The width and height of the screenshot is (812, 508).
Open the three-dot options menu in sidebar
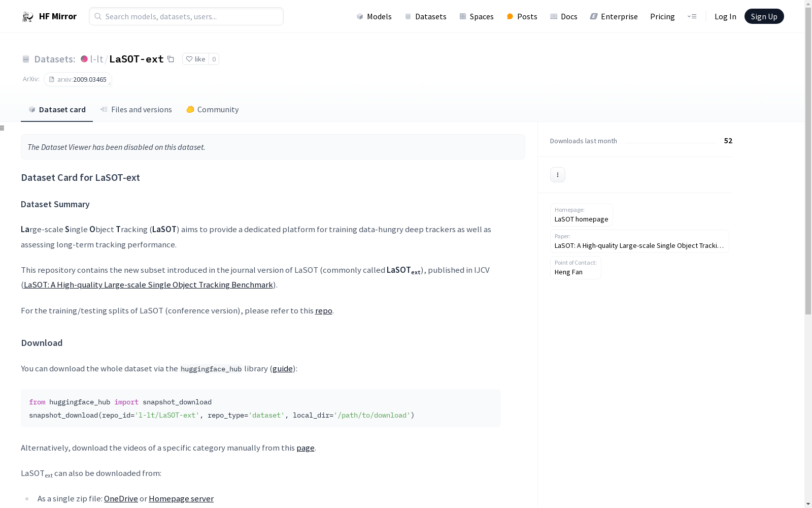coord(558,175)
